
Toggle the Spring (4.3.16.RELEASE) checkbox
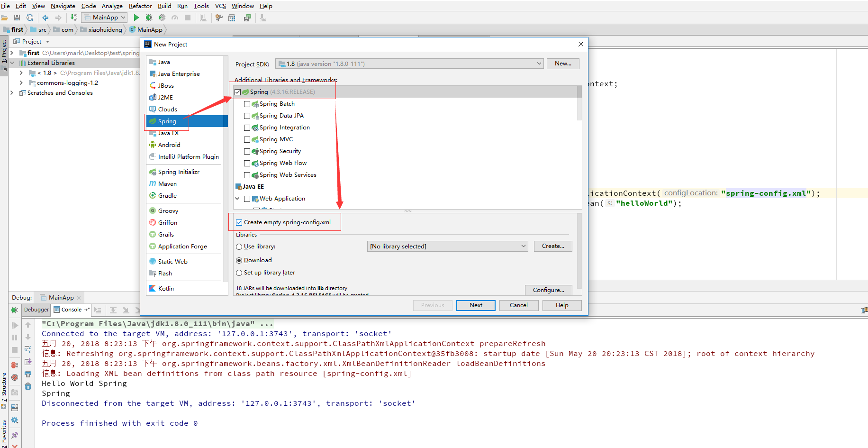click(238, 92)
